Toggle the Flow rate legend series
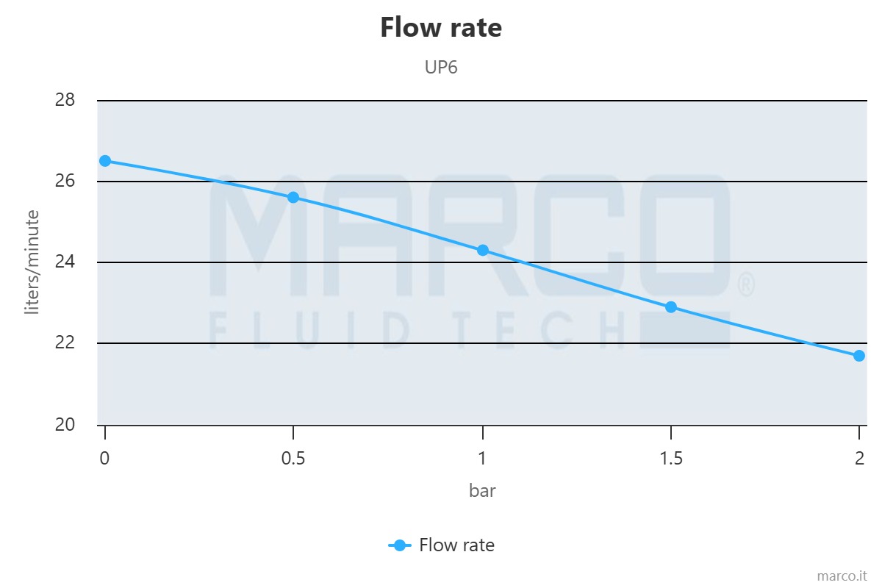The image size is (882, 588). pos(456,545)
